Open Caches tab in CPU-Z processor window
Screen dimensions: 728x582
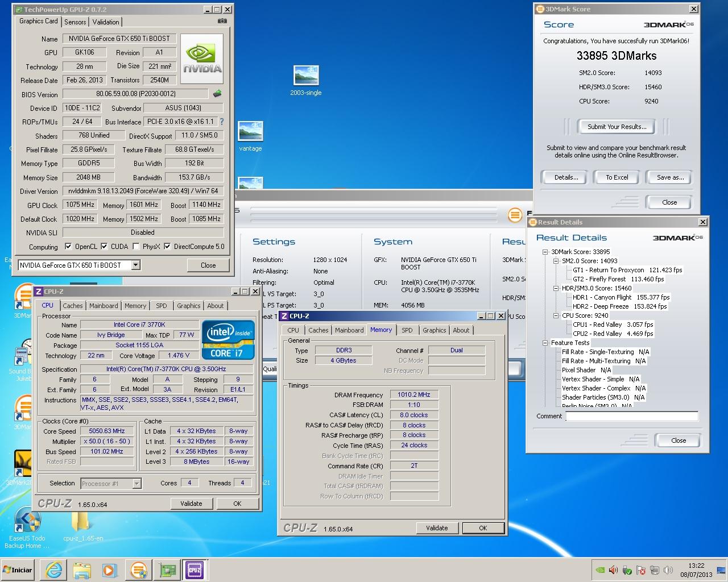(73, 306)
